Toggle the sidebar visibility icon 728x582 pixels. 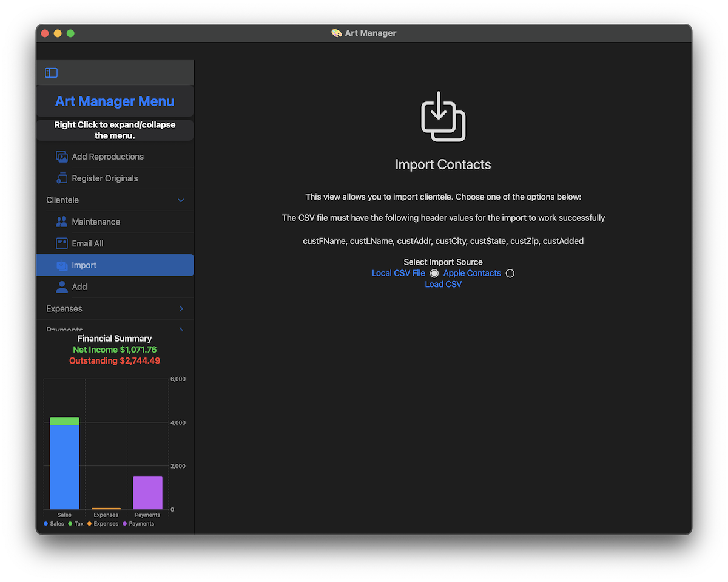(52, 73)
